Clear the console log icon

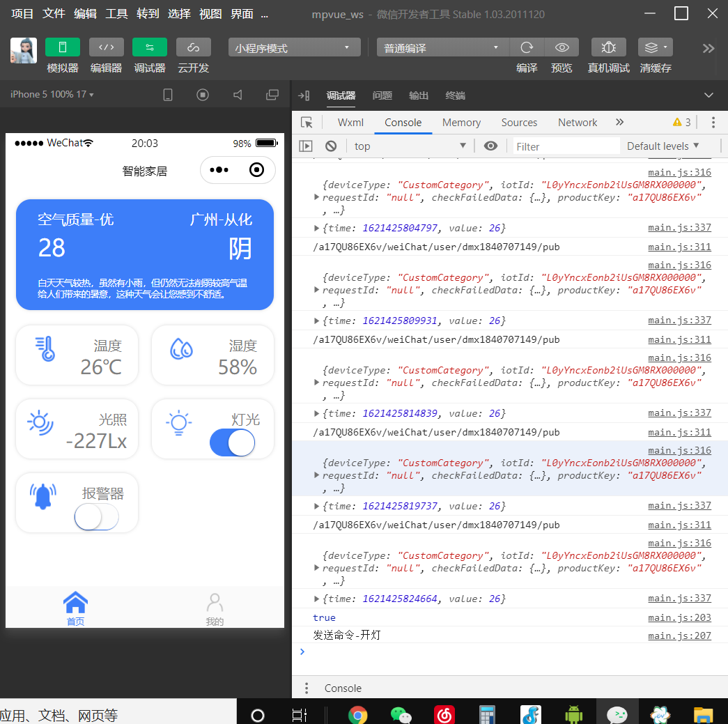tap(331, 146)
